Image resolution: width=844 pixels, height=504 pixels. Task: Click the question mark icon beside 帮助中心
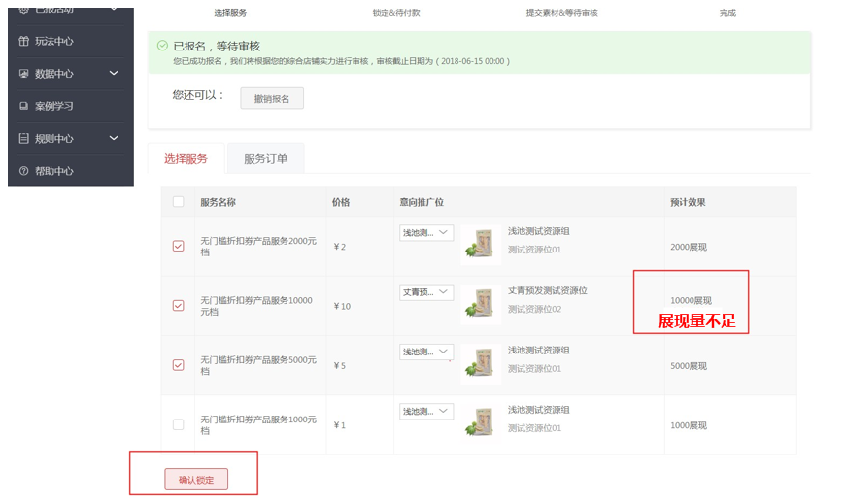(24, 171)
